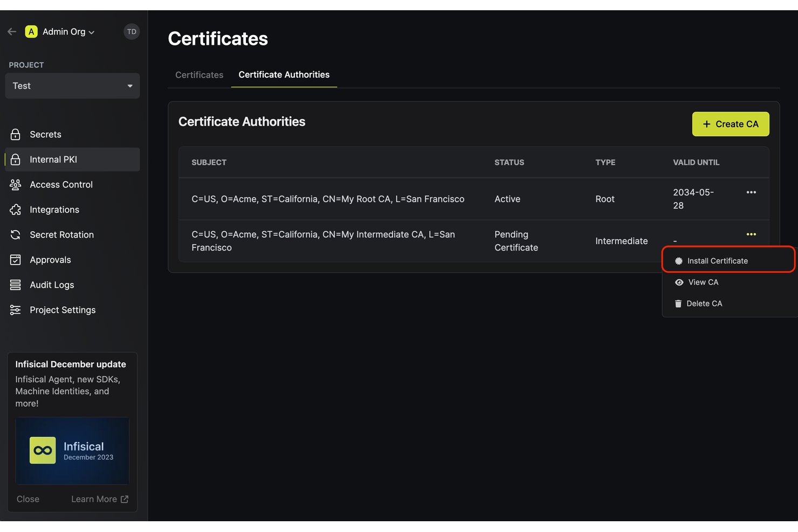Click the Create CA button
The width and height of the screenshot is (798, 532).
tap(731, 124)
